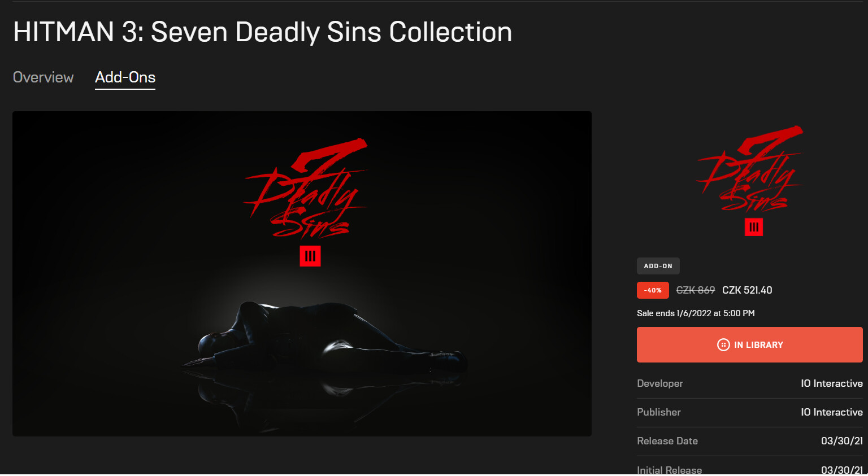Click the 7 Deadly Sins logo in the sidebar
Image resolution: width=868 pixels, height=476 pixels.
[750, 168]
